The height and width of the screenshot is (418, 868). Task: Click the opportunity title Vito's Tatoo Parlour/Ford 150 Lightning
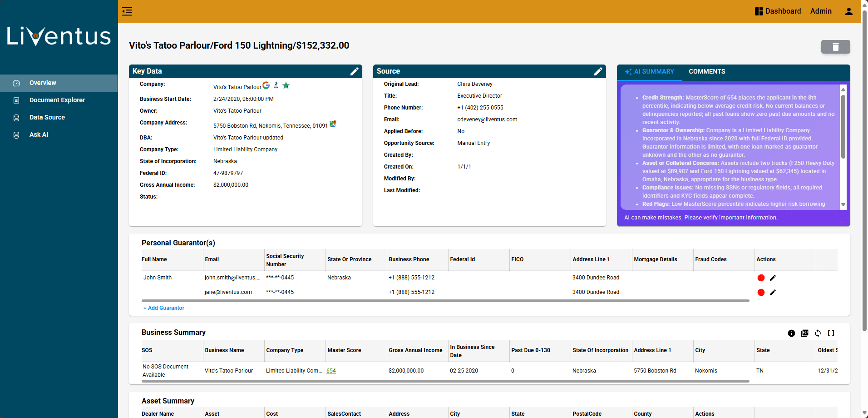click(239, 45)
